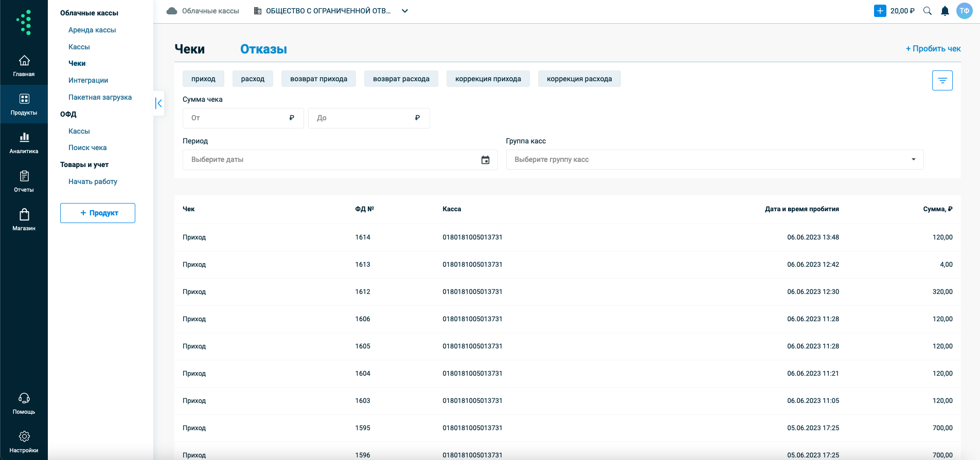Click the Касса column header
This screenshot has height=460, width=980.
coord(452,209)
